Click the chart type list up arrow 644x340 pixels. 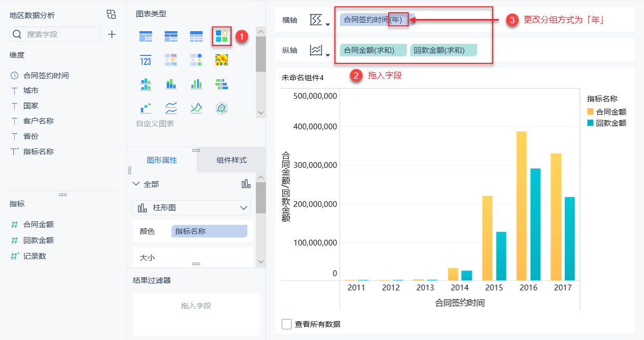click(261, 31)
